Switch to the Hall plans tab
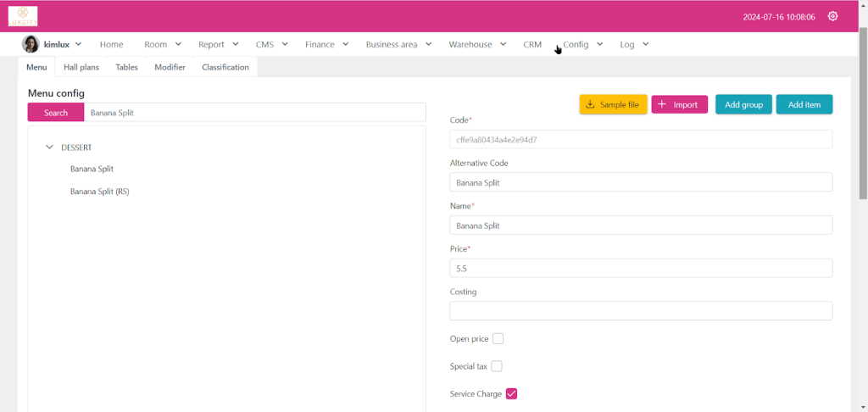The width and height of the screenshot is (868, 412). (x=81, y=67)
